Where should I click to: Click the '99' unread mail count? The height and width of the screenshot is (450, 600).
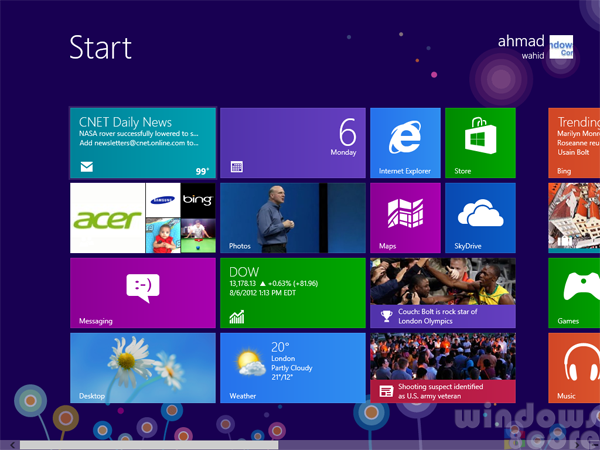pos(202,171)
